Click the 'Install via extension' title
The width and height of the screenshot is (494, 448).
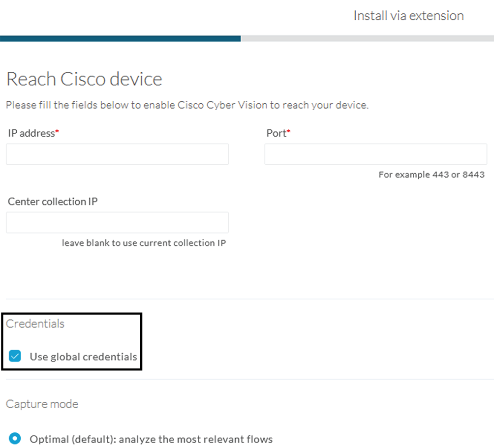[408, 16]
